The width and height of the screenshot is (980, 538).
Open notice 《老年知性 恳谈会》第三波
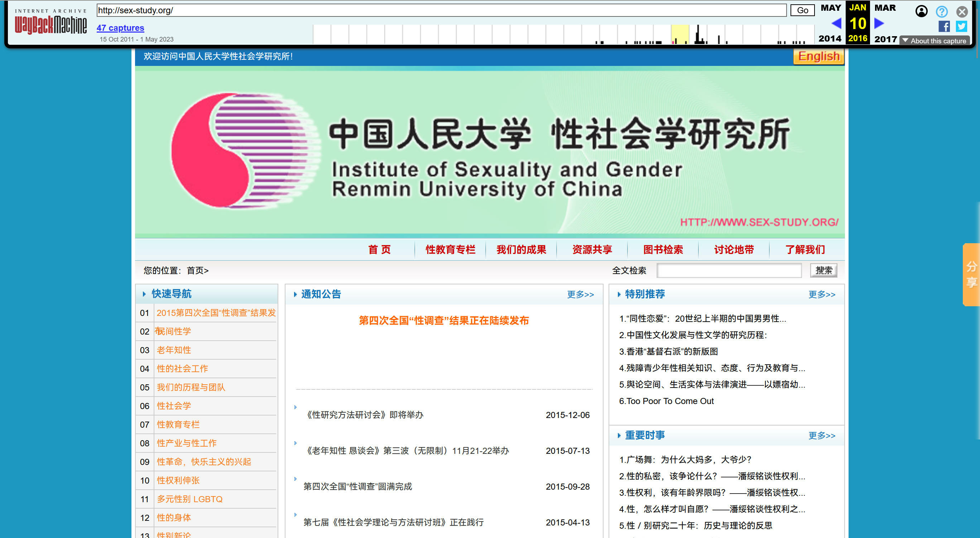click(x=406, y=451)
